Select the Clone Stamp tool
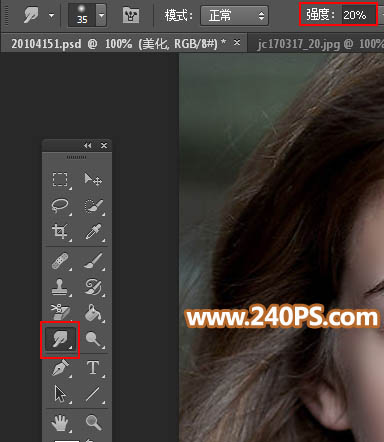384x442 pixels. (60, 287)
